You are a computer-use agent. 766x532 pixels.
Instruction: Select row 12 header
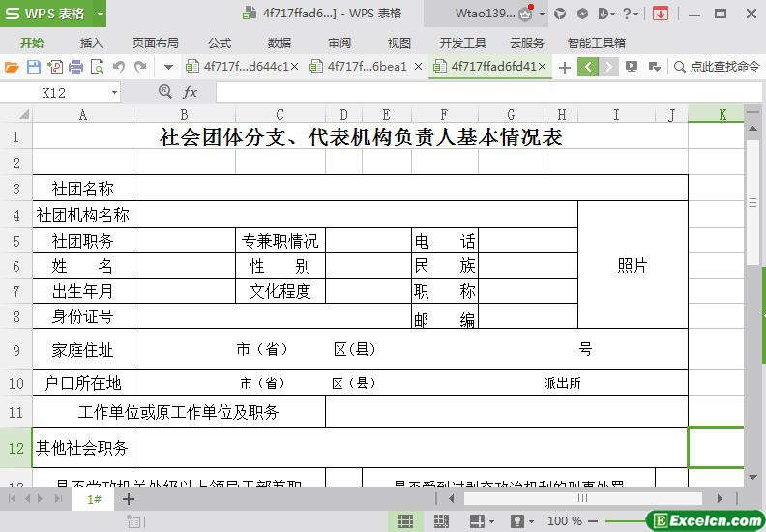(15, 448)
